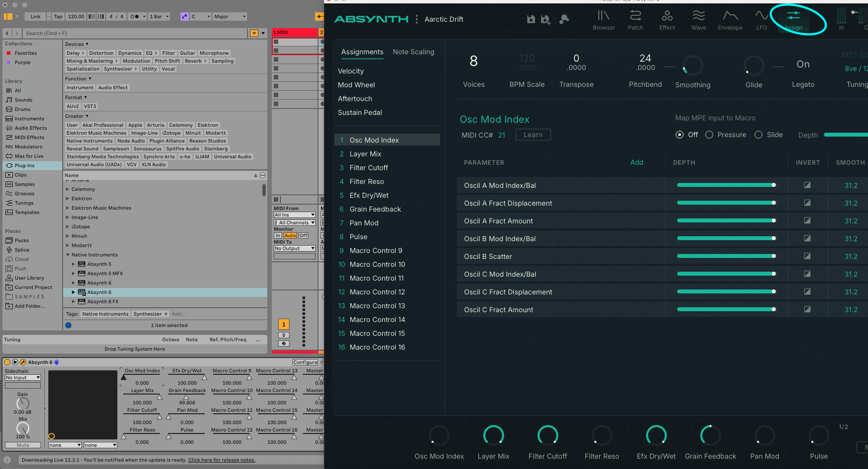The width and height of the screenshot is (868, 469).
Task: Set Monitor to Auto
Action: 290,236
